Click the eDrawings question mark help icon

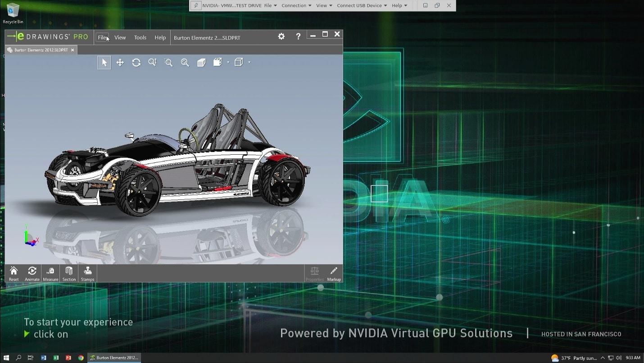tap(298, 37)
